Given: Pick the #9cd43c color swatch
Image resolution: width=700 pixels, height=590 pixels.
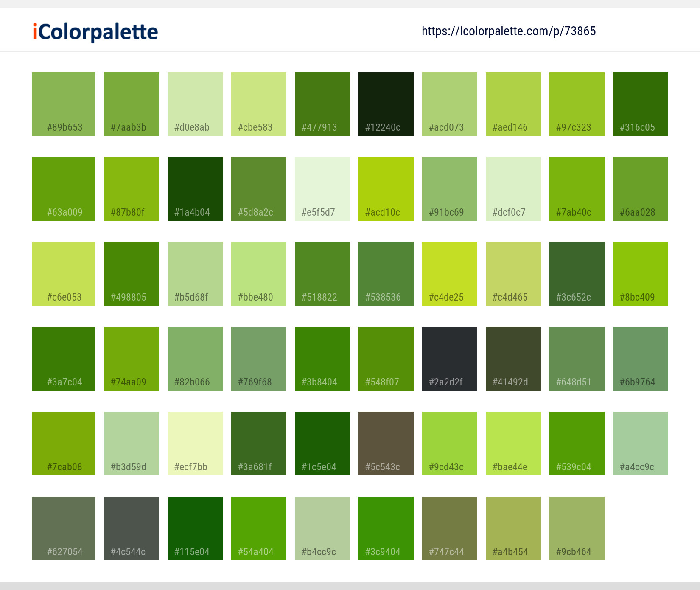Looking at the screenshot, I should [x=450, y=444].
